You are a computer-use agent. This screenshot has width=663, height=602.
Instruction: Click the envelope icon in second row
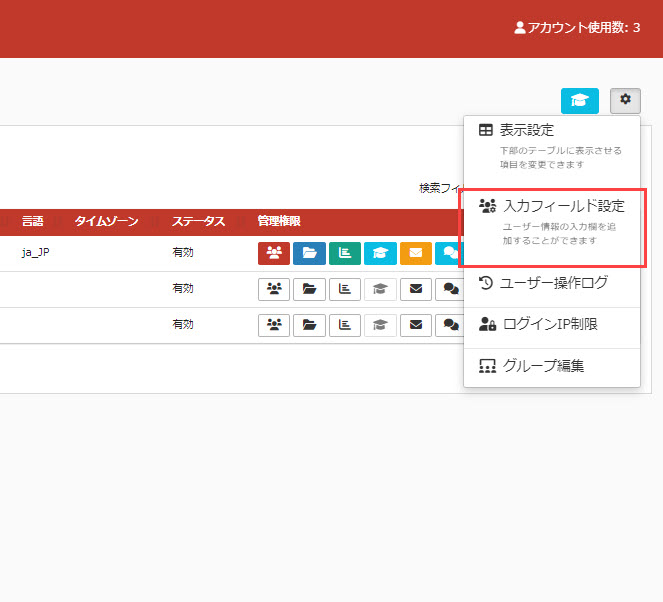pos(416,289)
